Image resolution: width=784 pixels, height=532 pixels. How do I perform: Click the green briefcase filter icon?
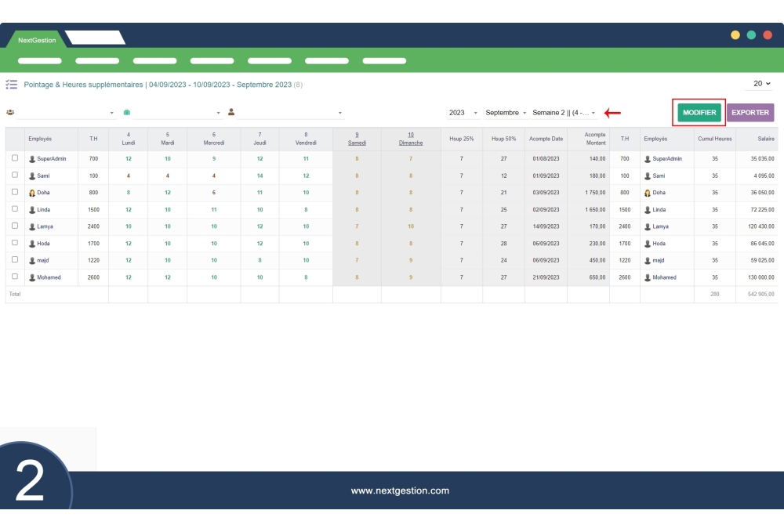(x=126, y=113)
